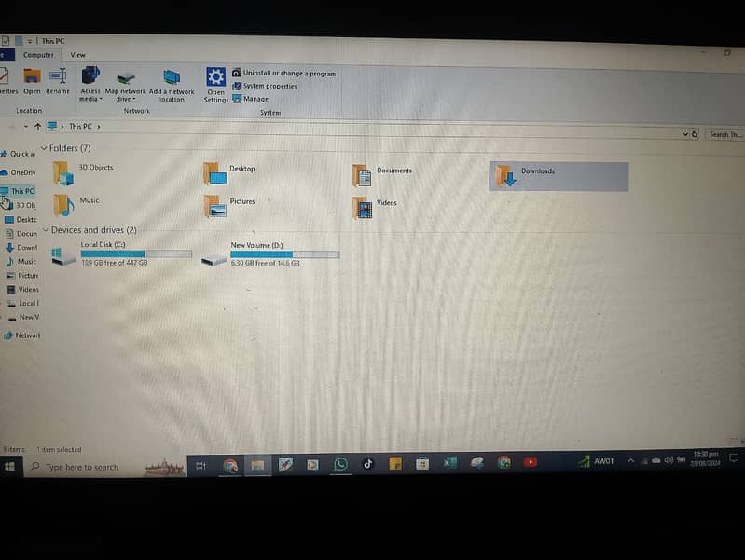The width and height of the screenshot is (745, 560).
Task: Select Local Disk in navigation pane
Action: (22, 303)
